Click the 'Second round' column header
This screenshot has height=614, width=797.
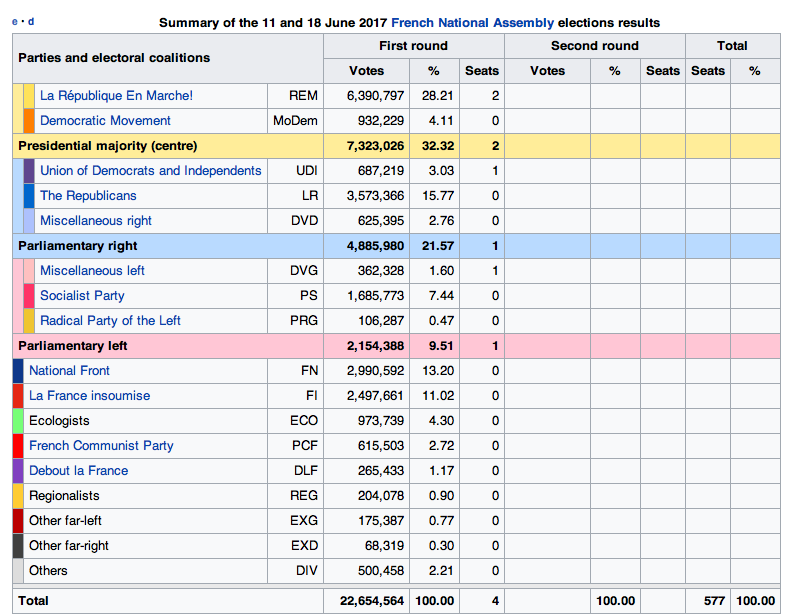[594, 46]
